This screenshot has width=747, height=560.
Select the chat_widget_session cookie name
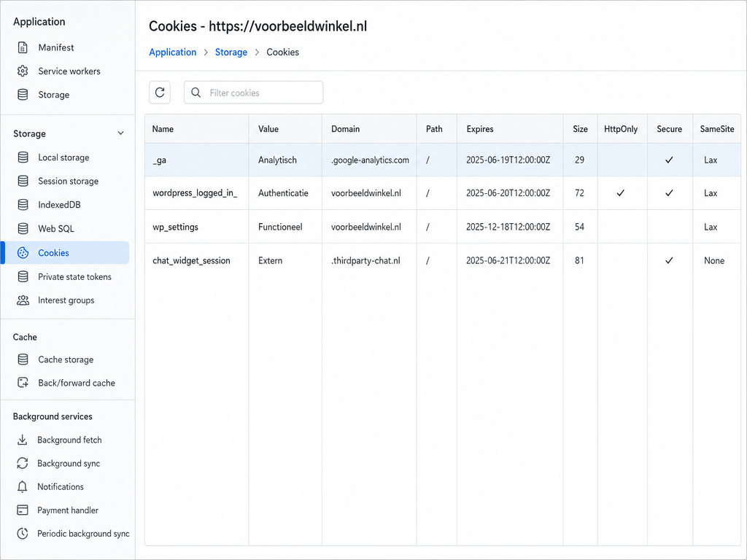[x=191, y=260]
